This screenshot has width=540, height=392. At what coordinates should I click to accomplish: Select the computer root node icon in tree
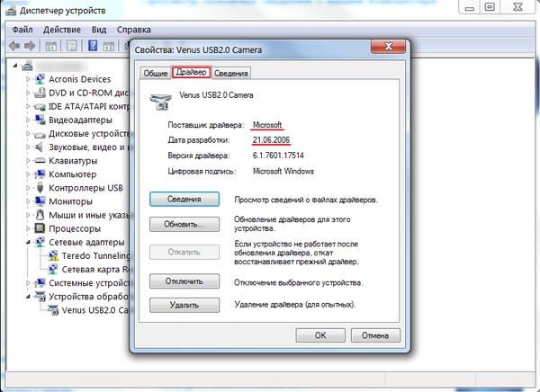point(27,66)
